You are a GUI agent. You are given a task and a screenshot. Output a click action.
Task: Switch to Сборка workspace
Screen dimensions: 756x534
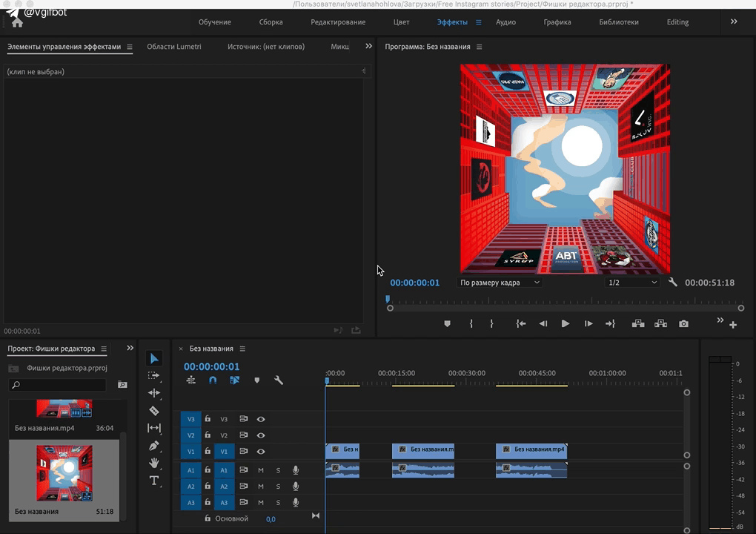[271, 22]
